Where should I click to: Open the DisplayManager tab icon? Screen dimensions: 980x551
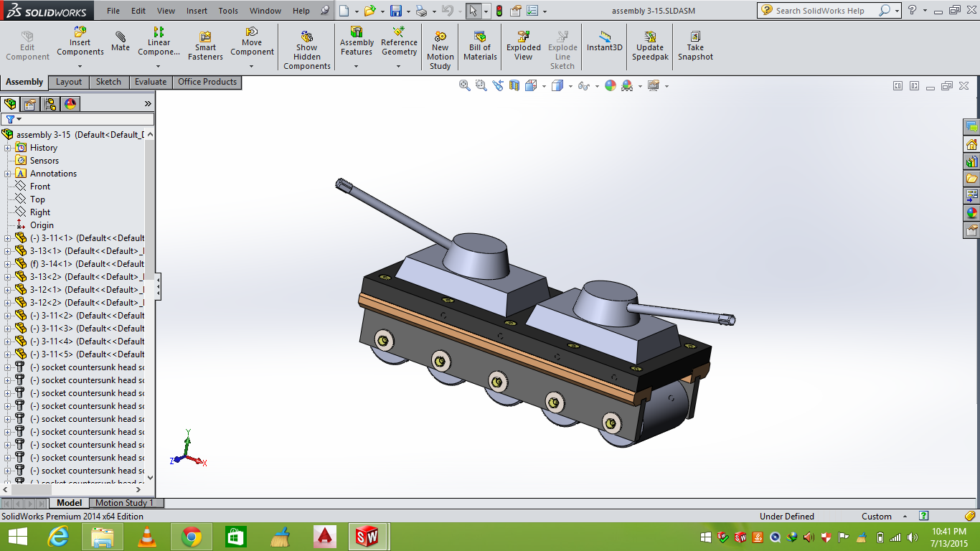[x=70, y=104]
